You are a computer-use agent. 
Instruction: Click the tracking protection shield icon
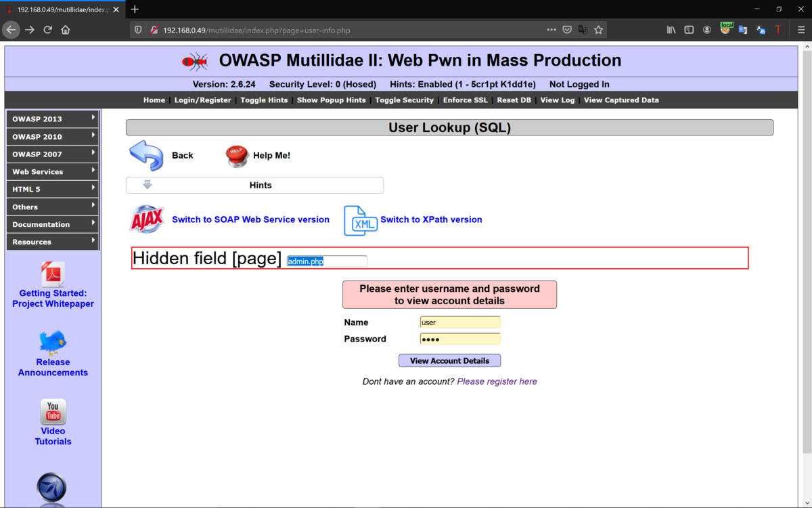[138, 30]
